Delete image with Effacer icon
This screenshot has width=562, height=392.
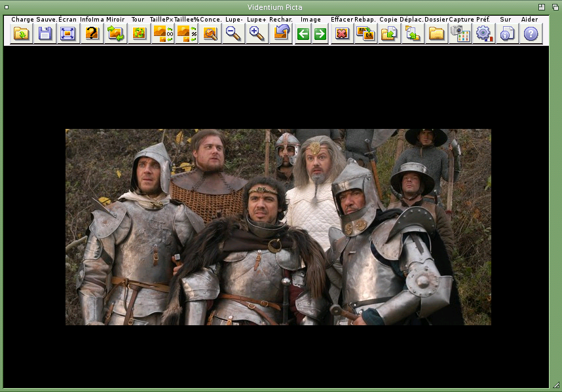342,33
